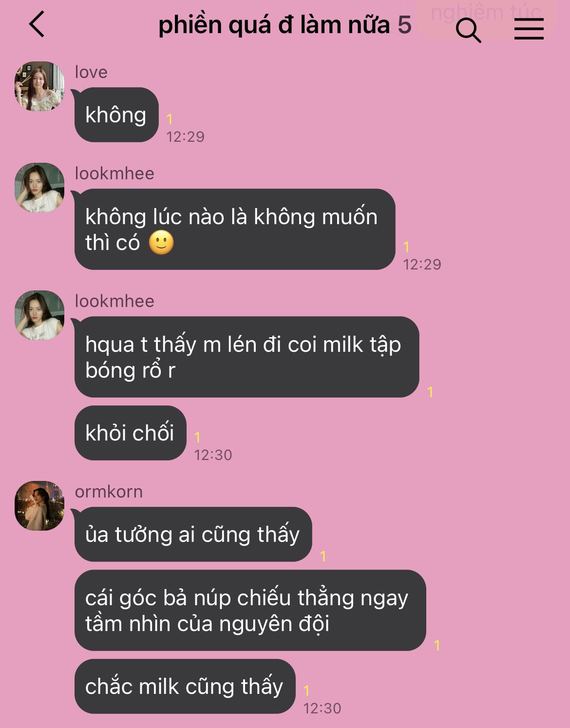Tap the 'không' message bubble
Viewport: 570px width, 728px height.
point(116,115)
